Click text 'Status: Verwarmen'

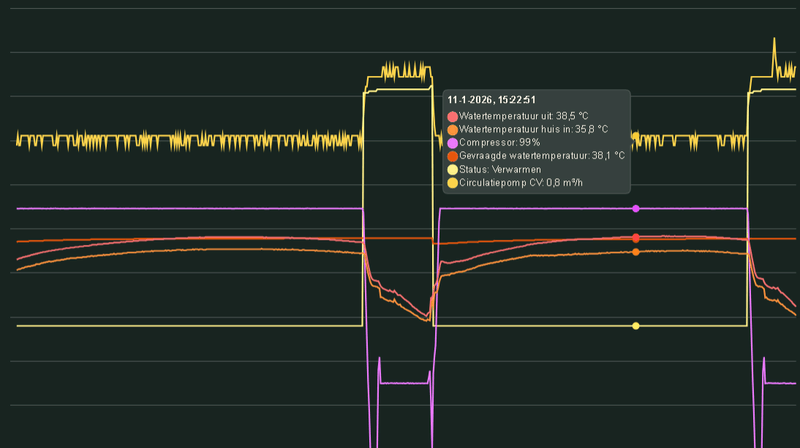500,169
